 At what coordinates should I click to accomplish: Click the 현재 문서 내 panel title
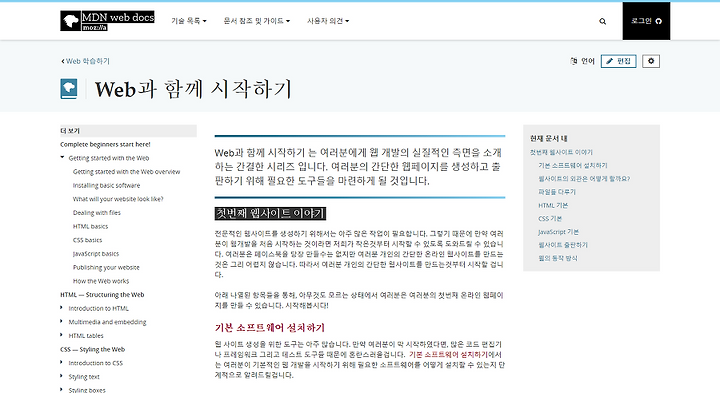(548, 138)
